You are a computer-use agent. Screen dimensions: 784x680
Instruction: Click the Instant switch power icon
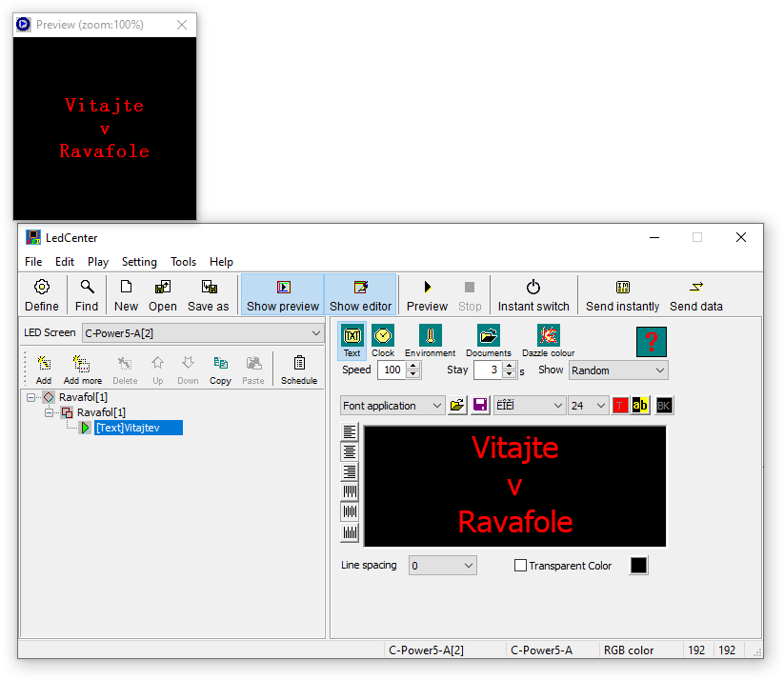(x=533, y=295)
